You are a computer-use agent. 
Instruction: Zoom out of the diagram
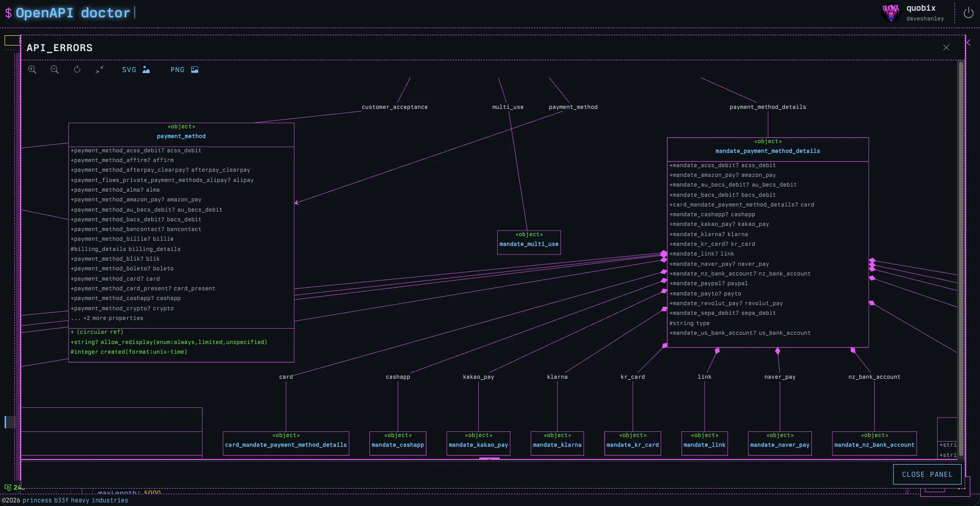55,70
